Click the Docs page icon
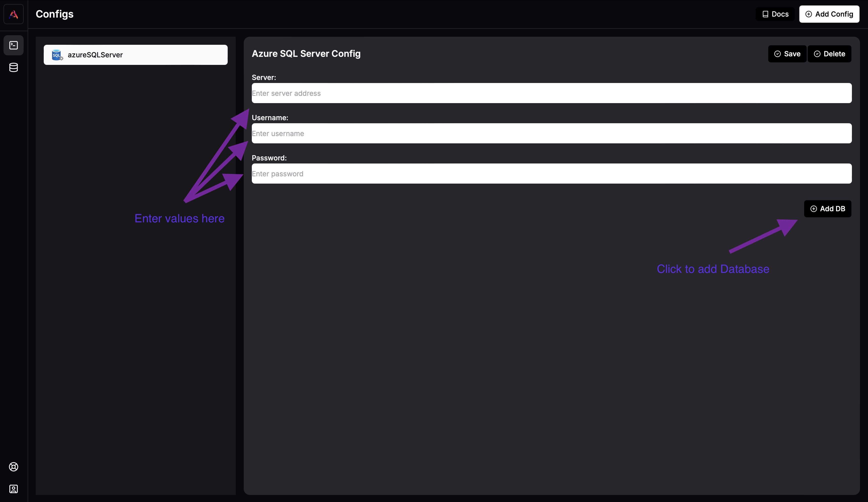Viewport: 868px width, 502px height. click(x=765, y=13)
